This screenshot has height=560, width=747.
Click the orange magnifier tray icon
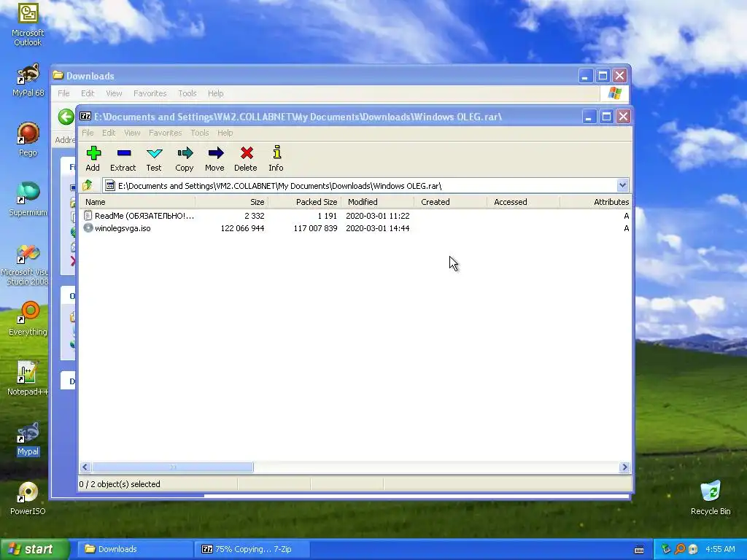(x=680, y=549)
